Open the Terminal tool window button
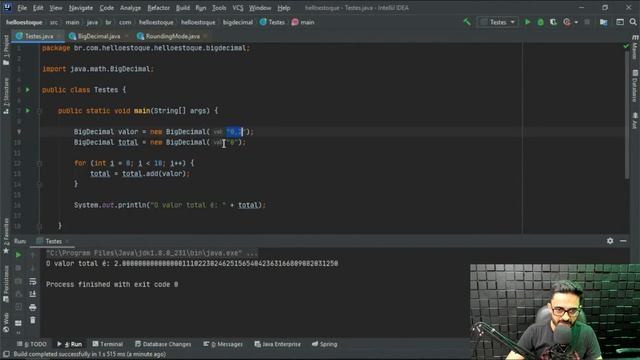The width and height of the screenshot is (640, 360). 107,344
